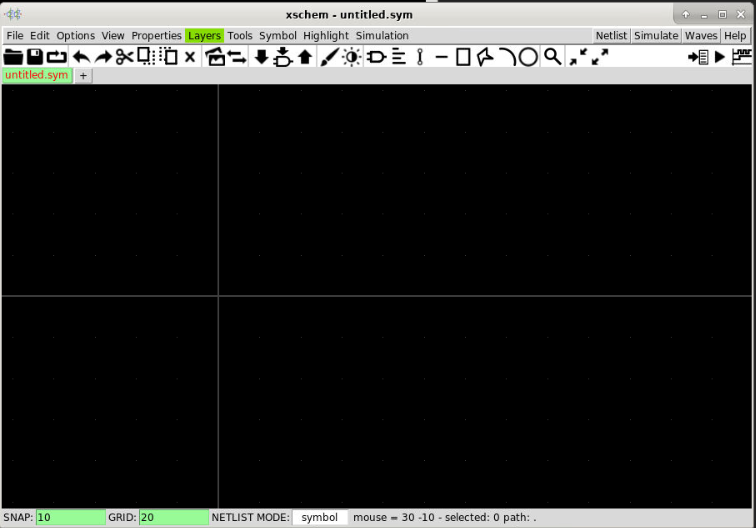756x528 pixels.
Task: Undo with the left curved arrow
Action: click(x=81, y=57)
